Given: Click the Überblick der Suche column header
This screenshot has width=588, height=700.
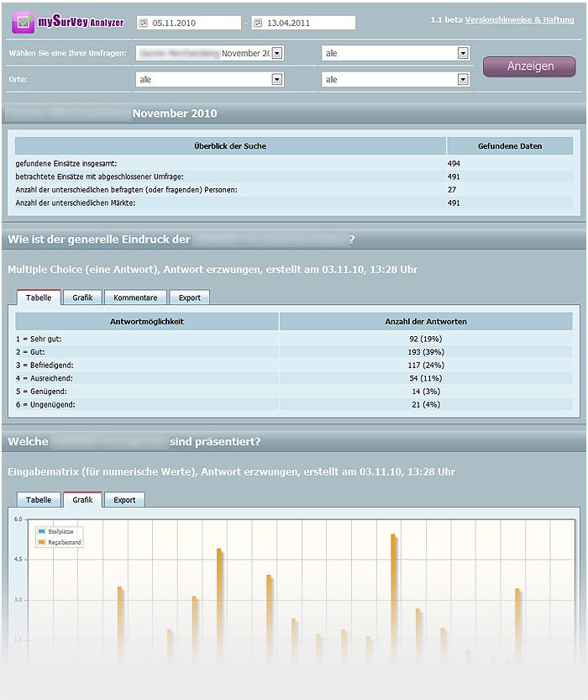Looking at the screenshot, I should pyautogui.click(x=230, y=146).
